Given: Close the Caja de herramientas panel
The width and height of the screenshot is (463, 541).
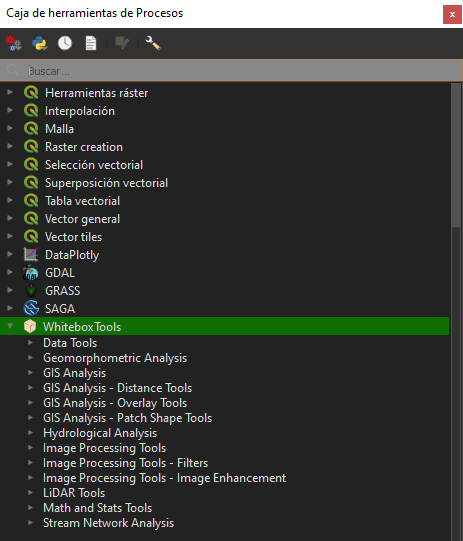Looking at the screenshot, I should point(452,14).
